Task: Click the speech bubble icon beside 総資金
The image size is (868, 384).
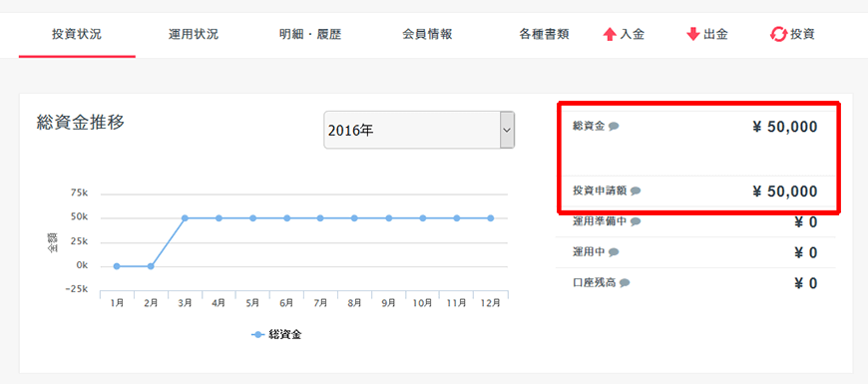Action: click(614, 126)
